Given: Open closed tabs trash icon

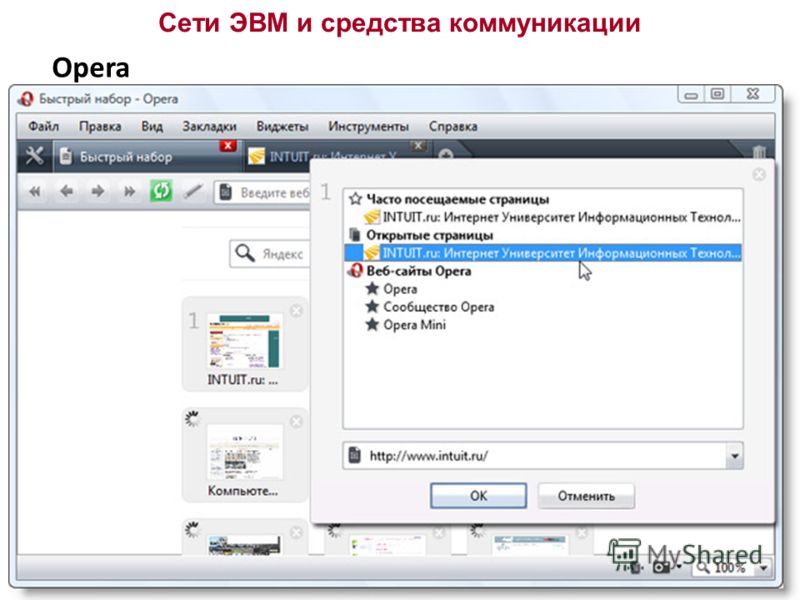Looking at the screenshot, I should (759, 153).
